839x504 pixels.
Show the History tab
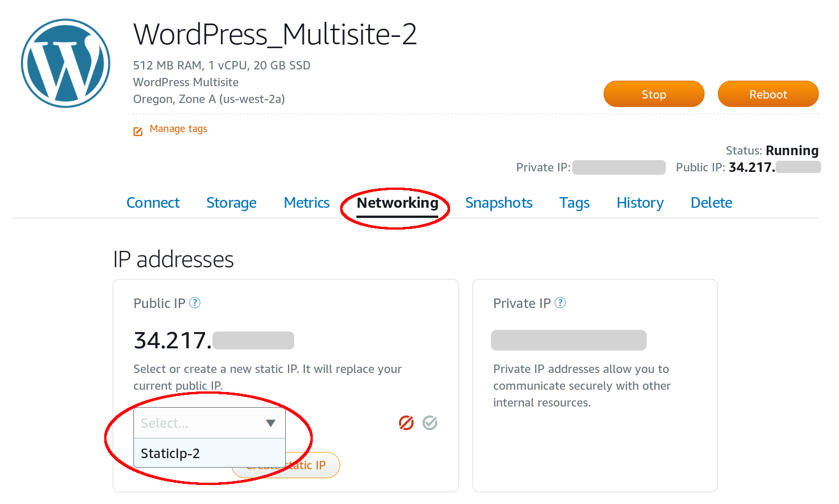click(x=640, y=203)
